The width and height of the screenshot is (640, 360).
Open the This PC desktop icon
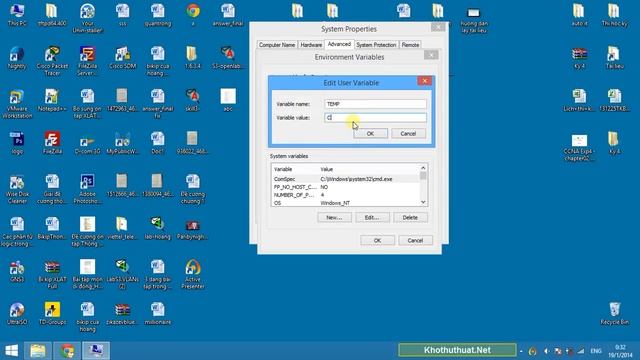pos(17,15)
